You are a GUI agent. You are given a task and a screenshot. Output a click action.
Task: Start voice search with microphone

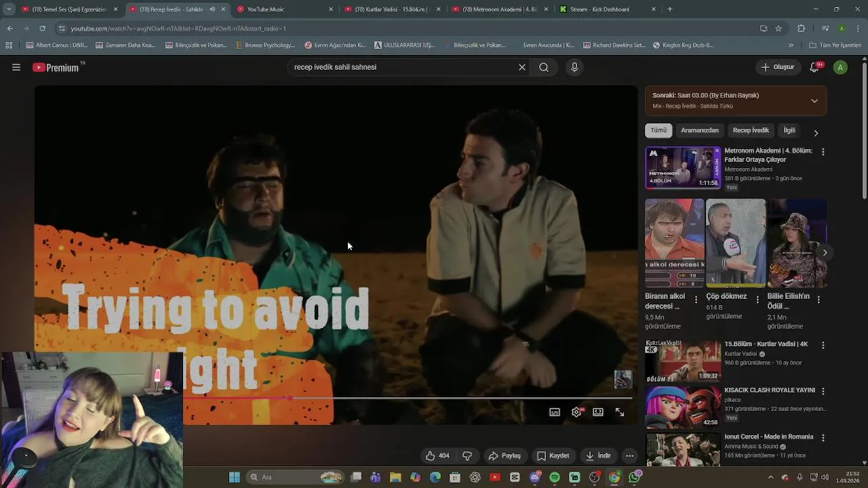click(x=574, y=67)
